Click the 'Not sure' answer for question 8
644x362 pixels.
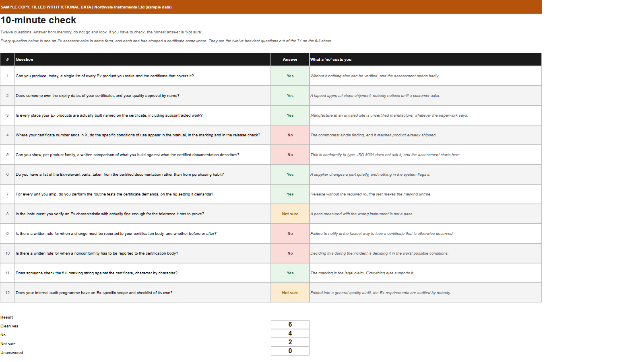pos(290,214)
